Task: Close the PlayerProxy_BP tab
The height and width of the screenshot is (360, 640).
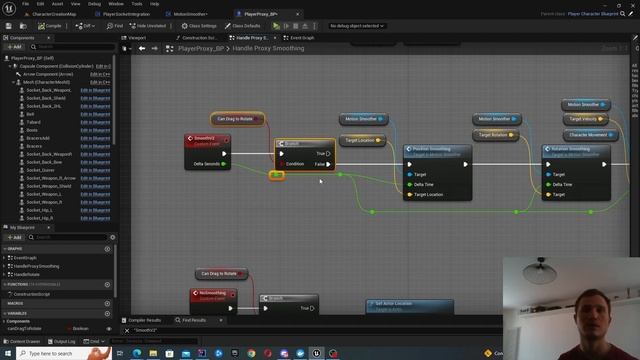Action: (x=298, y=14)
